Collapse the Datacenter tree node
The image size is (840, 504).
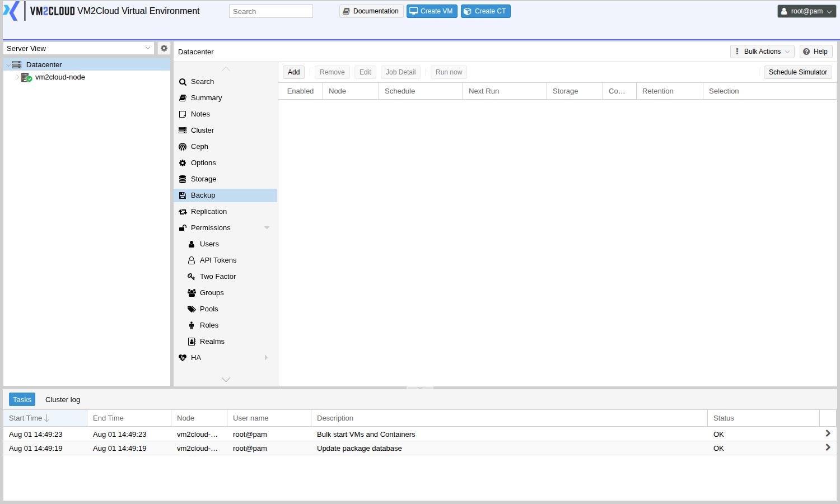[x=8, y=65]
